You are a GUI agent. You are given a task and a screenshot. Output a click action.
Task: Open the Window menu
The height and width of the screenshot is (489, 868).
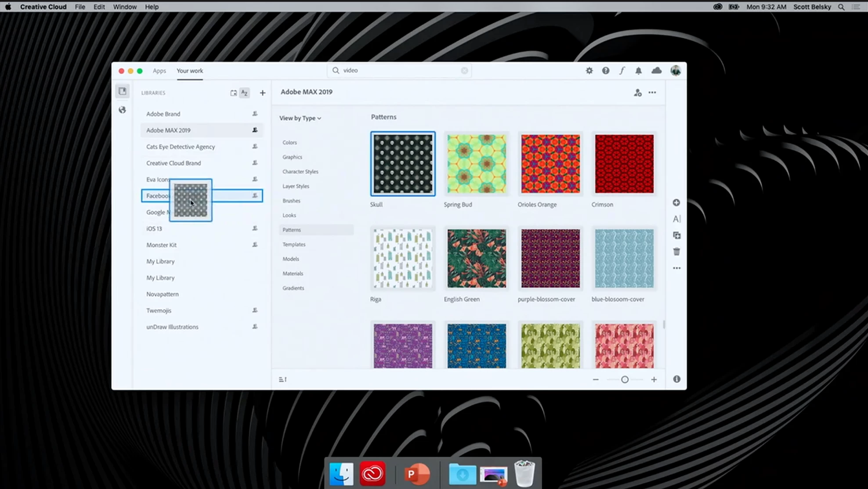pos(125,7)
